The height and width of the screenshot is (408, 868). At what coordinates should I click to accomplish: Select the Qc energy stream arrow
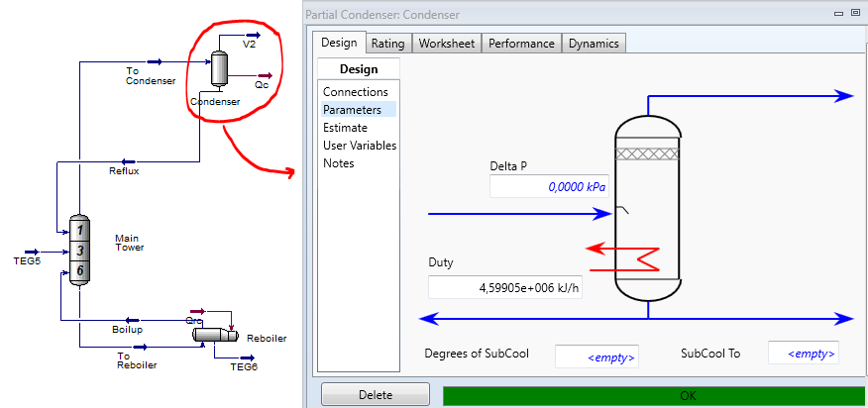266,76
